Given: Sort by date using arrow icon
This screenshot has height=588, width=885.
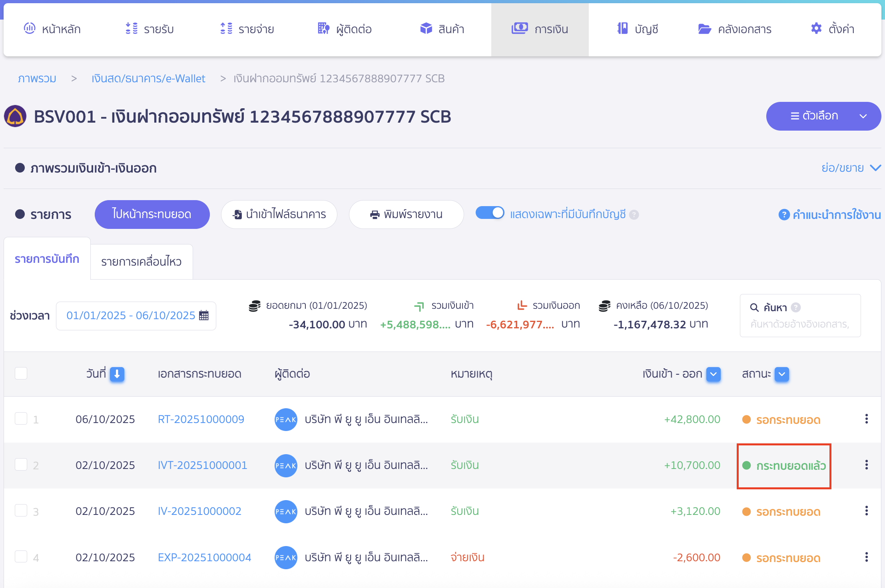Looking at the screenshot, I should pyautogui.click(x=117, y=374).
